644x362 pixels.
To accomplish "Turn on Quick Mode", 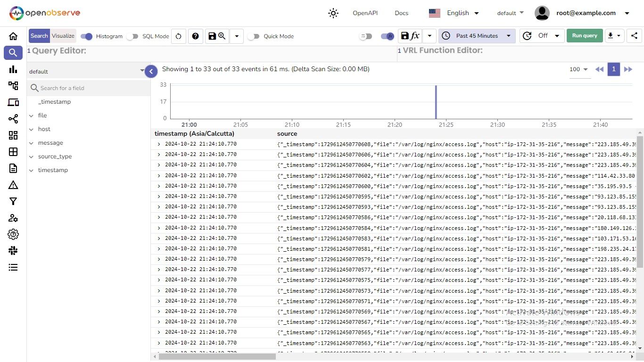I will [254, 36].
